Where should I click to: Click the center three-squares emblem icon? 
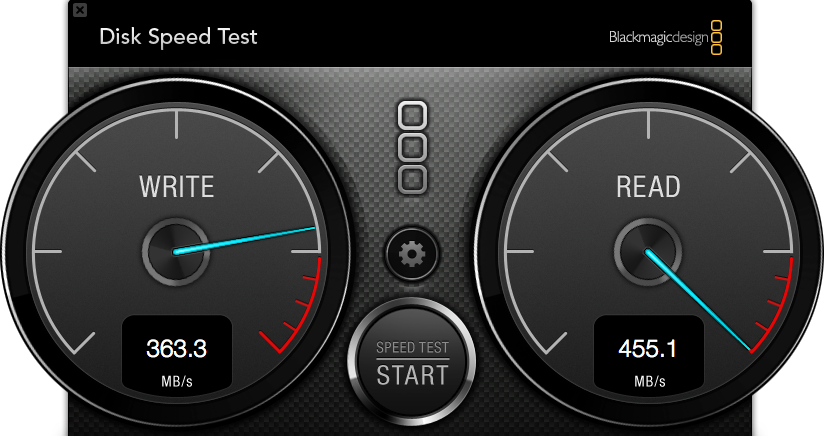[412, 148]
